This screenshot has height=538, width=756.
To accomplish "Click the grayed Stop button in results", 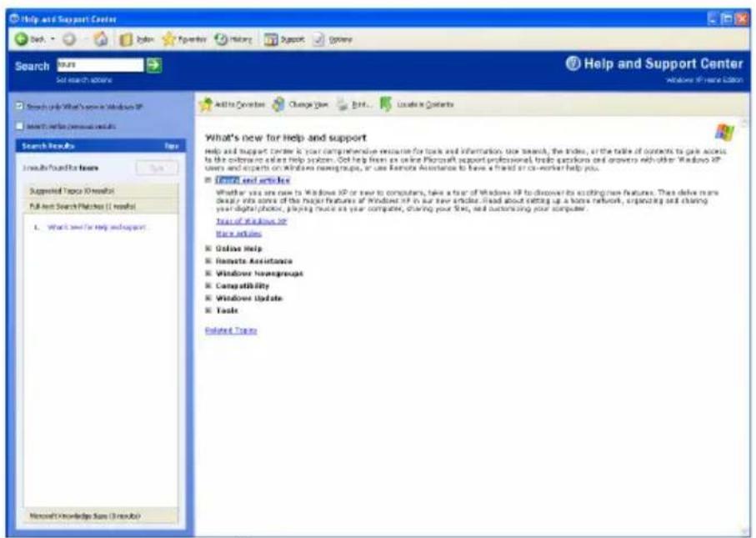I will click(158, 168).
